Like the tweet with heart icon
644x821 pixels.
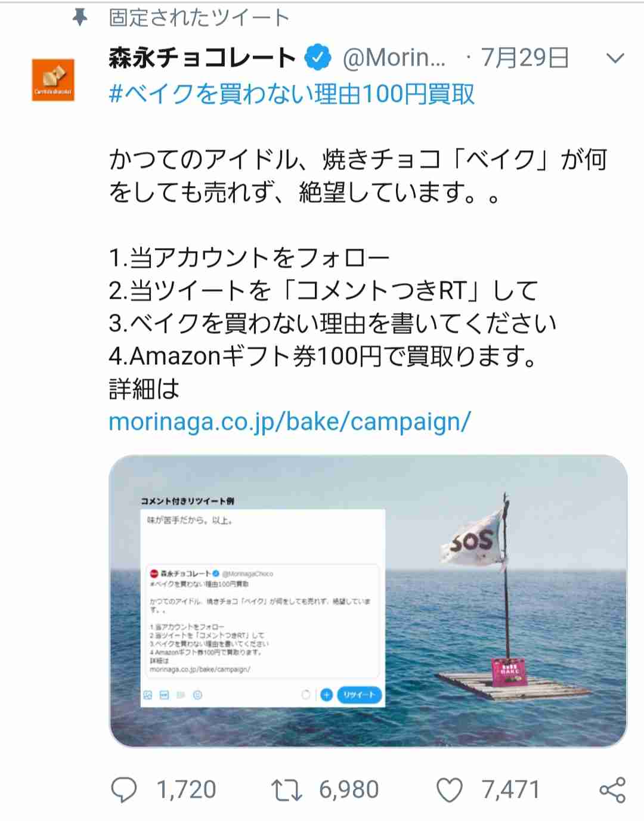[x=450, y=791]
